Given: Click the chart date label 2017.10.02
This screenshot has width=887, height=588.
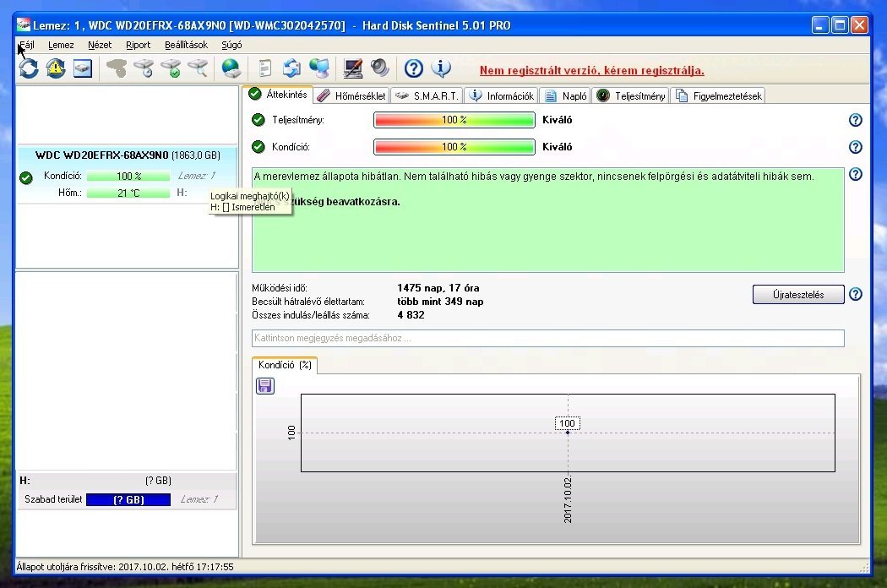Looking at the screenshot, I should [568, 499].
